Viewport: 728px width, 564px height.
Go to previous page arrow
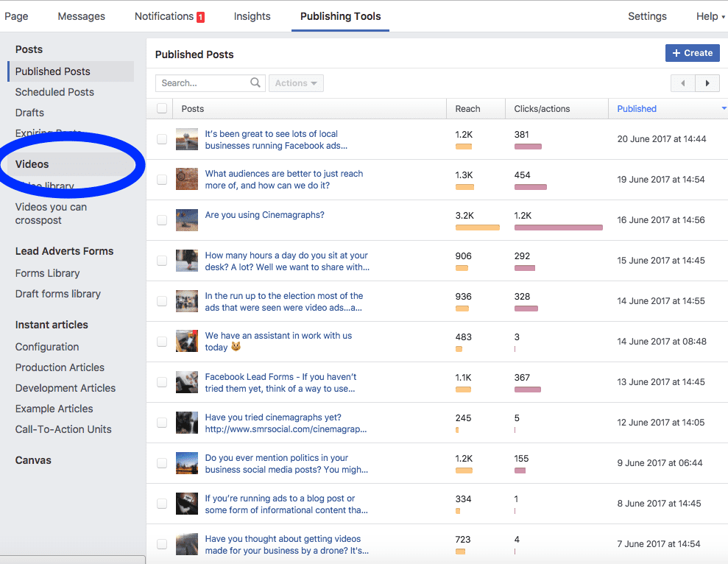click(682, 83)
